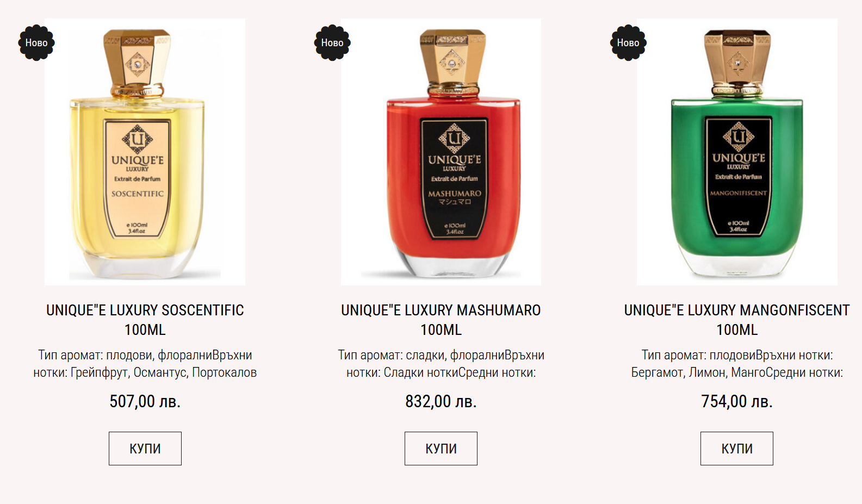Click the Ново badge on the Soscentific product

pyautogui.click(x=36, y=43)
